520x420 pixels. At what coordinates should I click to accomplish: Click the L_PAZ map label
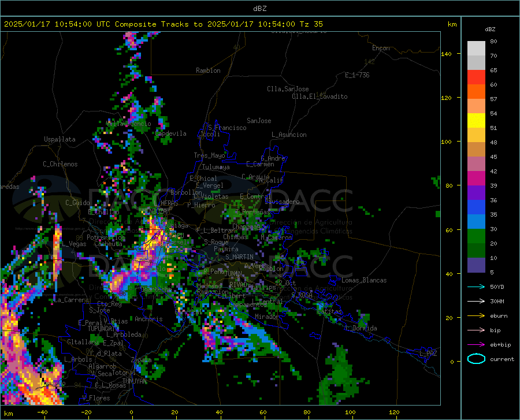428,354
